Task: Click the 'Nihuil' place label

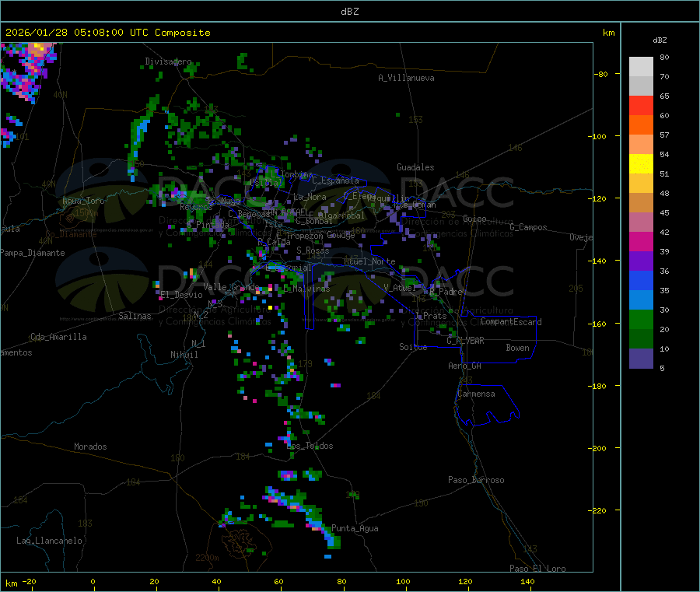Action: click(184, 355)
